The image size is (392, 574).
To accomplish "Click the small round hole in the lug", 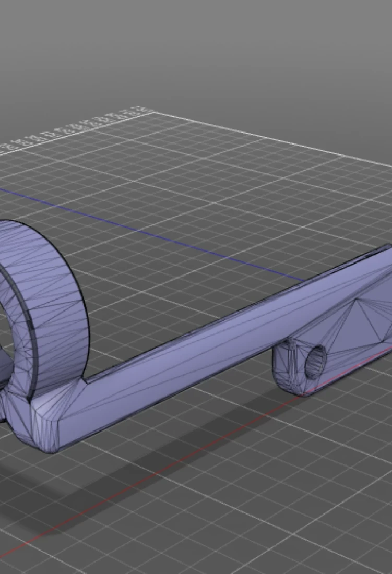I will [315, 361].
